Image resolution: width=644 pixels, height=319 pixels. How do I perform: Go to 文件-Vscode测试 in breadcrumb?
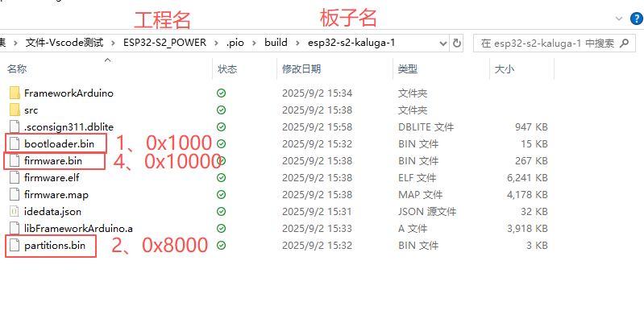[64, 43]
